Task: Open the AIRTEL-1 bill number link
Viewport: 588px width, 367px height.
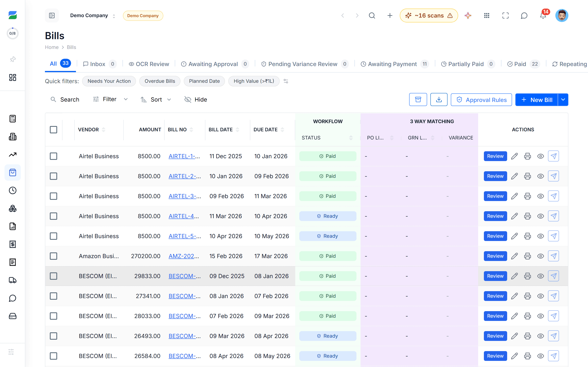Action: (184, 156)
